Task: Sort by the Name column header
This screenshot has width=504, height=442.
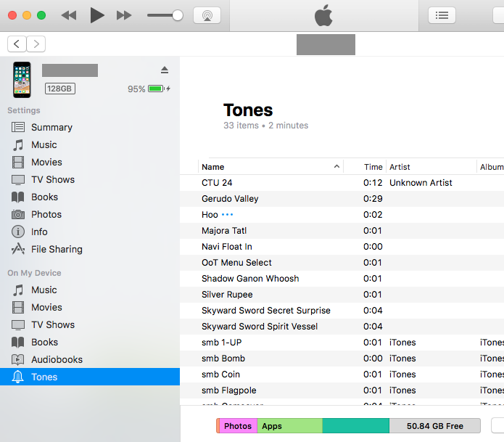Action: (270, 167)
